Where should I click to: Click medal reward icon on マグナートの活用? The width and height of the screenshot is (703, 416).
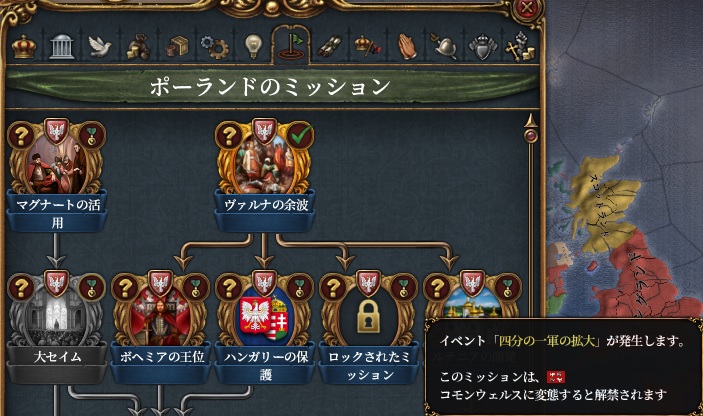click(92, 135)
